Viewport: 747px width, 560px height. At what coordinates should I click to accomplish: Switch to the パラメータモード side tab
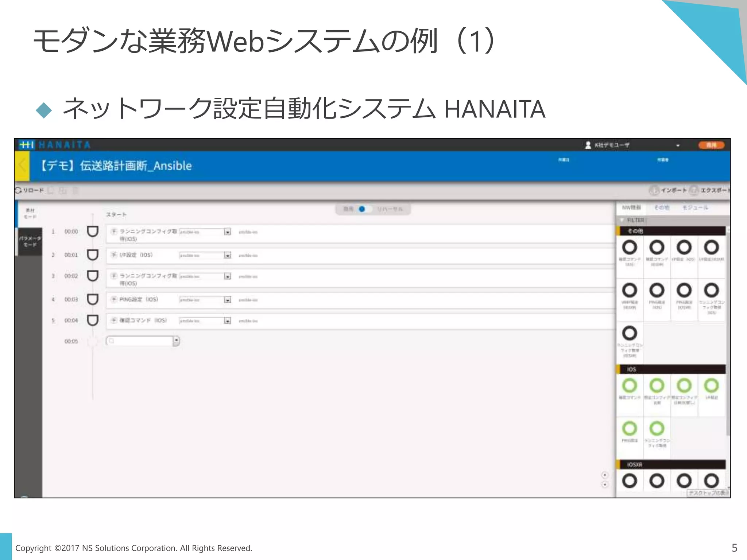30,241
